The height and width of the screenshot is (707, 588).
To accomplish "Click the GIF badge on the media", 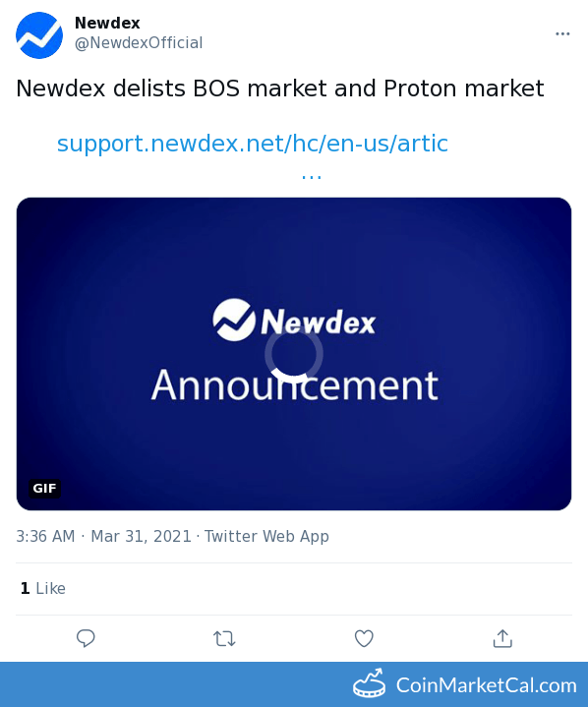I will 44,489.
